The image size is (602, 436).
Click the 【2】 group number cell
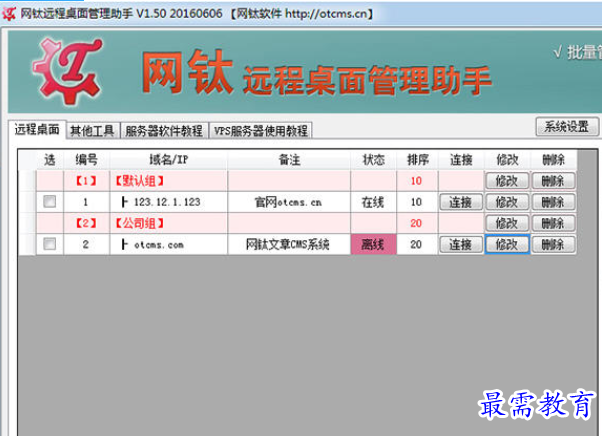coord(86,223)
